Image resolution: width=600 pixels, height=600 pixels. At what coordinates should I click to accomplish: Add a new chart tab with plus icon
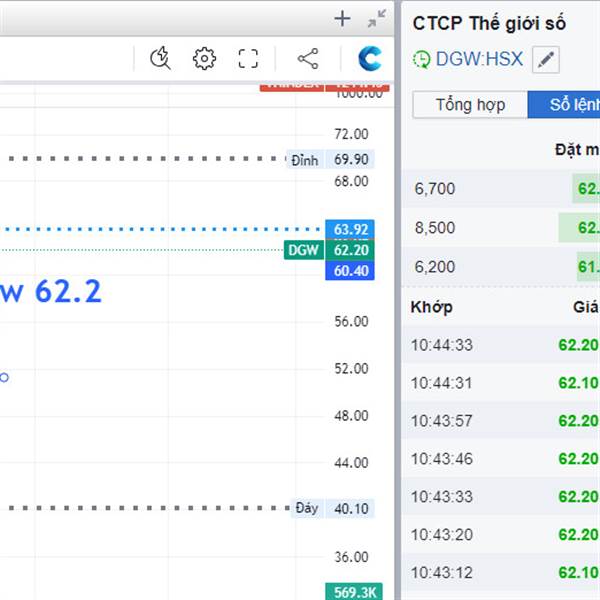click(x=342, y=19)
